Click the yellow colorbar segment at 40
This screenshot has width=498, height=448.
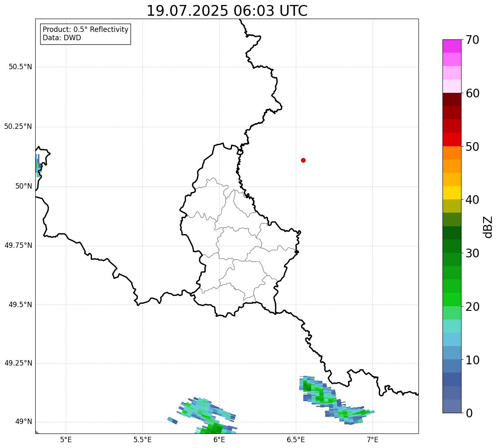coord(452,193)
